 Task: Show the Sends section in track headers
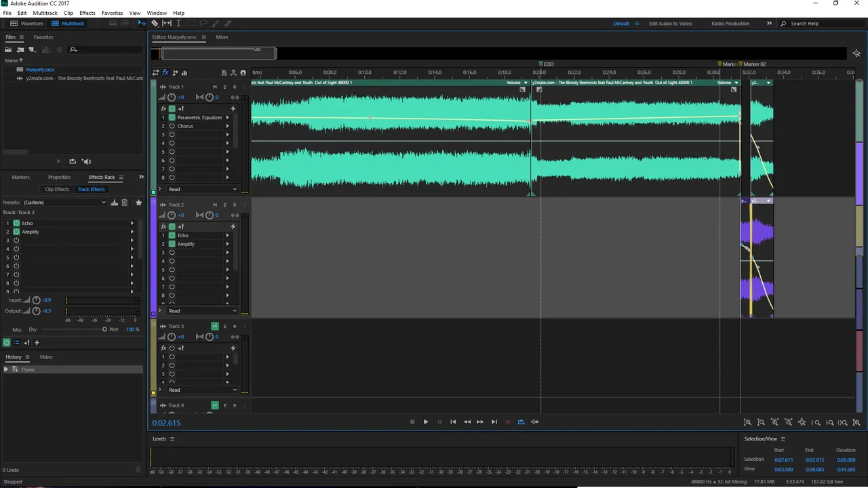click(x=175, y=73)
